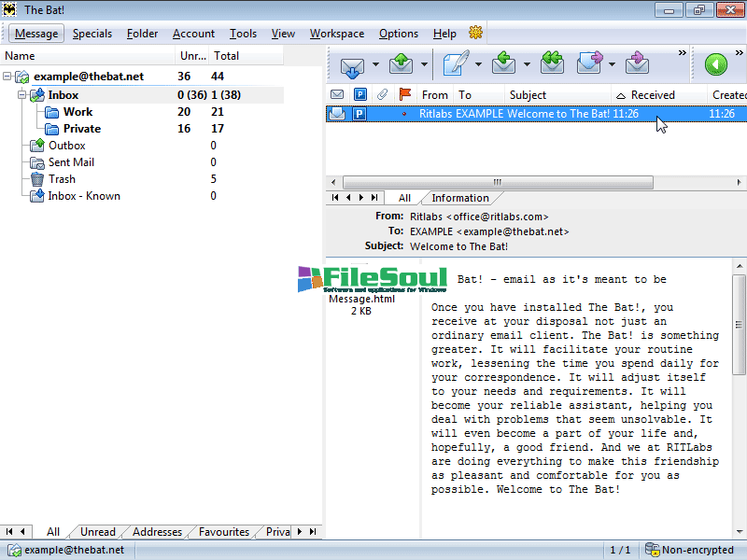Image resolution: width=747 pixels, height=560 pixels.
Task: Select the Trash folder
Action: coord(62,179)
